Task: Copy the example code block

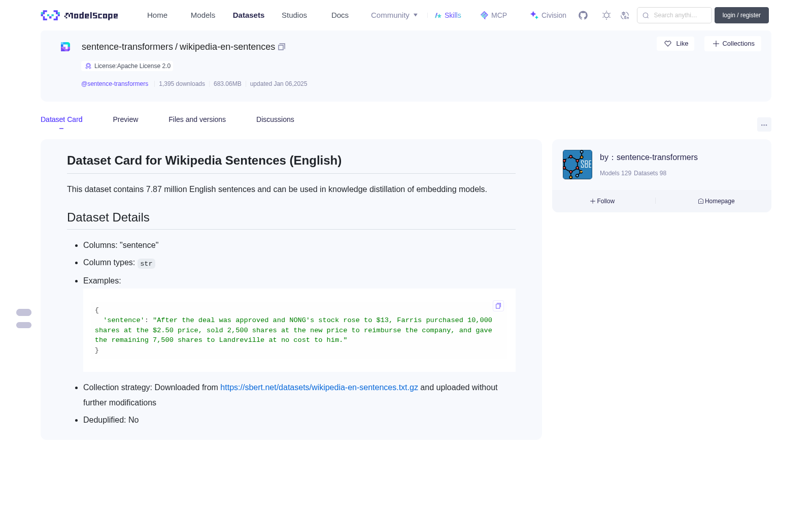Action: coord(498,306)
